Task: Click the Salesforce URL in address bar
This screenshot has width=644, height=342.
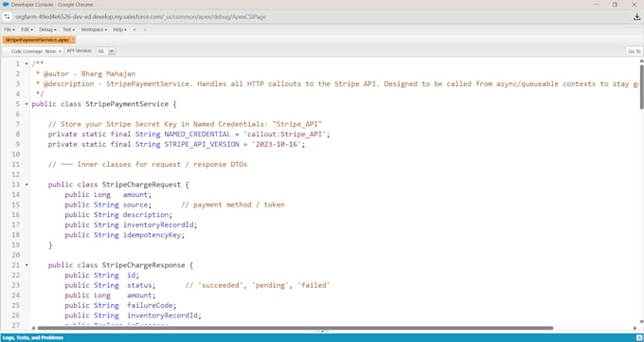Action: point(140,17)
